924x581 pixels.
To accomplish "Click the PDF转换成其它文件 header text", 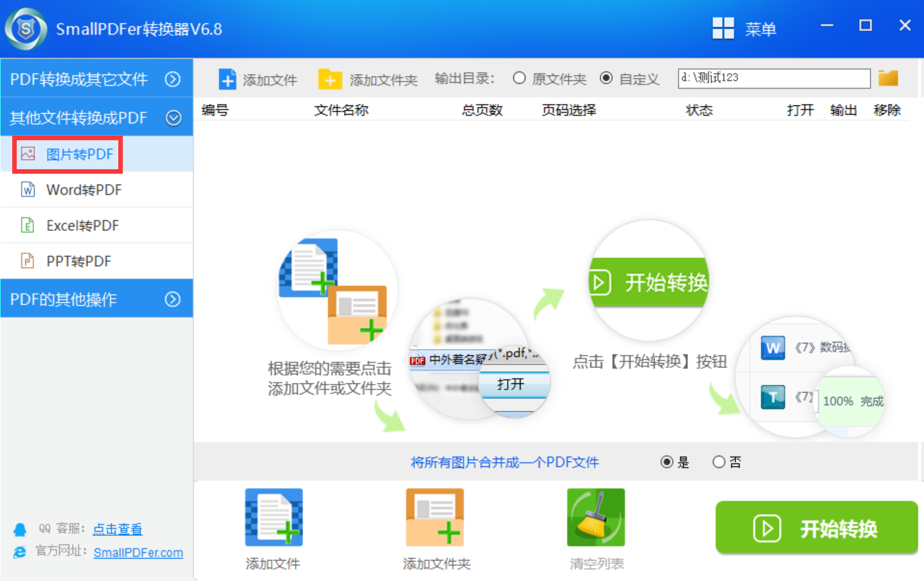I will pyautogui.click(x=79, y=79).
